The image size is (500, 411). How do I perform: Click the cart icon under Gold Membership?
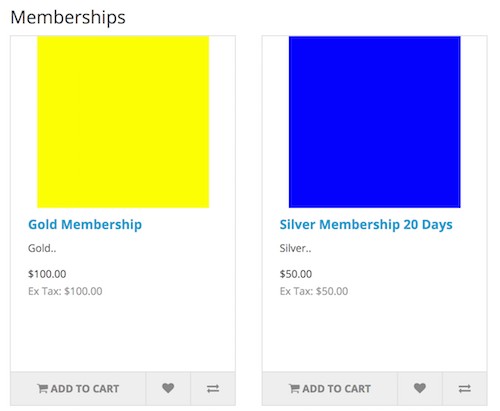pyautogui.click(x=42, y=388)
